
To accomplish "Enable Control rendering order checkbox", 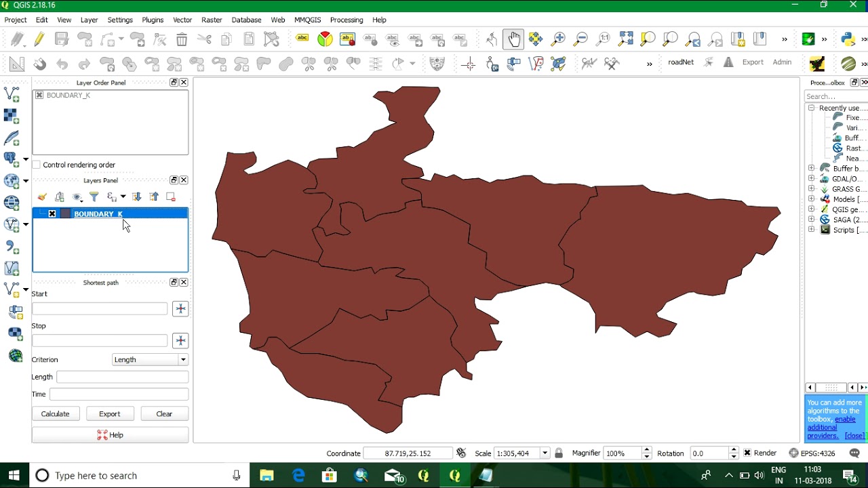I will click(x=37, y=165).
